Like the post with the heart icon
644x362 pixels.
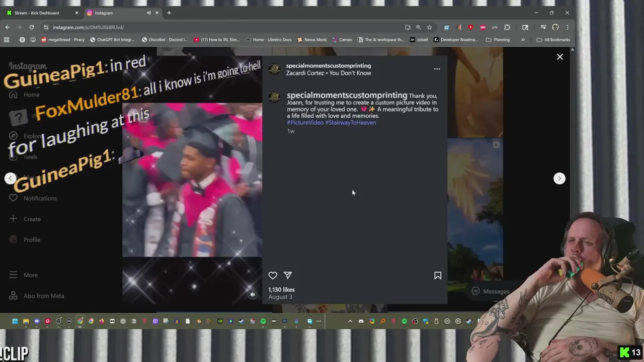(x=273, y=276)
